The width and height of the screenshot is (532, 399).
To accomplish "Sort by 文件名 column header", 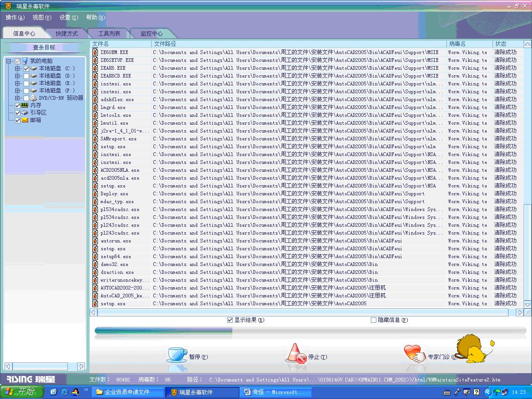I will pos(121,44).
